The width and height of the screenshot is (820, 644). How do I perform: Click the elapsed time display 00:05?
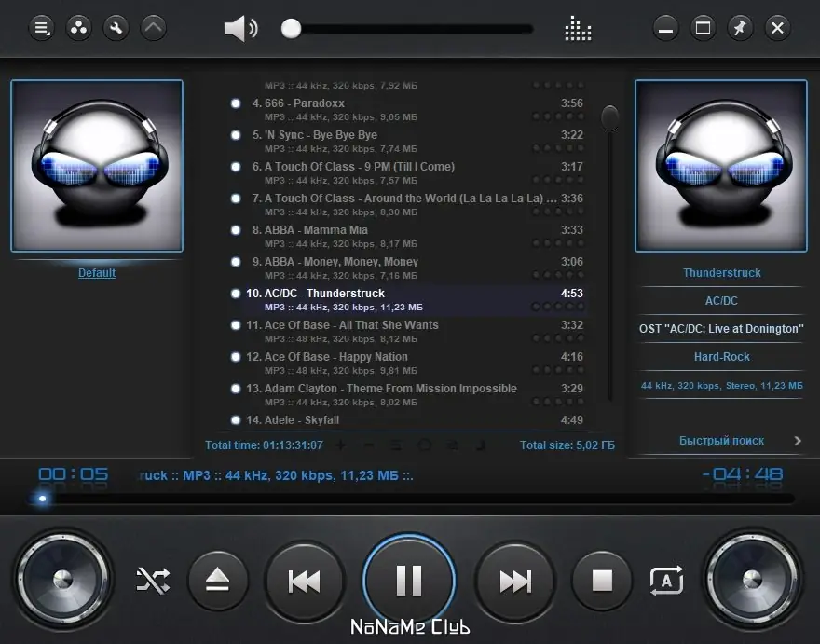[74, 474]
